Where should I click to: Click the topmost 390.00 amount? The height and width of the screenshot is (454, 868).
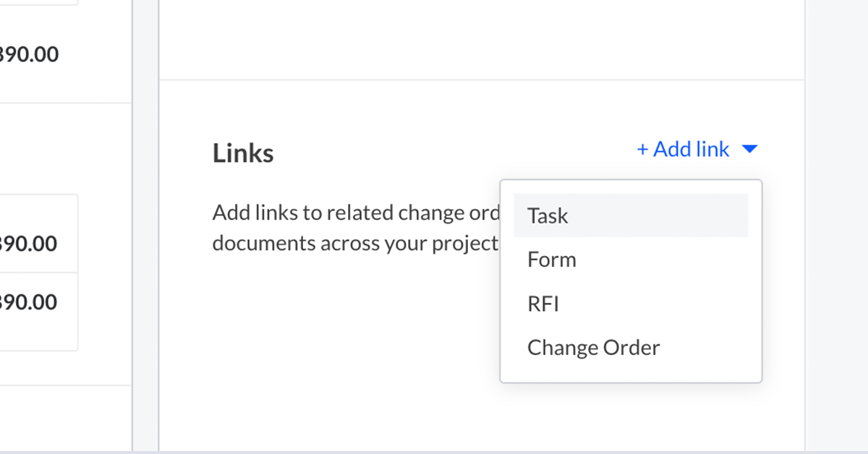point(29,54)
